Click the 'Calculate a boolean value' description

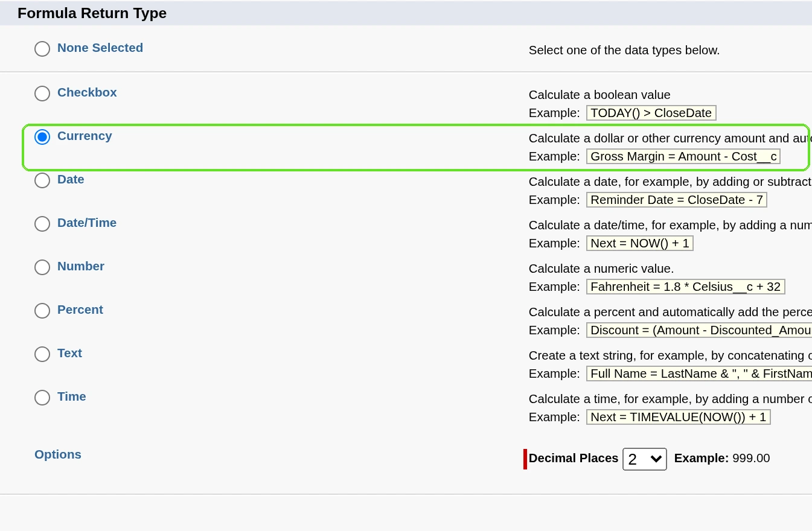click(x=599, y=95)
